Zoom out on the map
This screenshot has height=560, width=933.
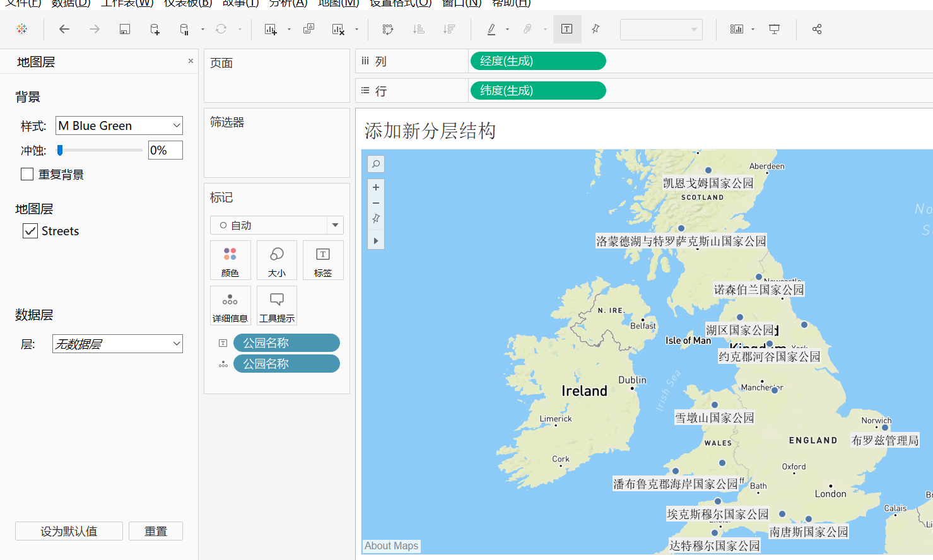coord(376,203)
